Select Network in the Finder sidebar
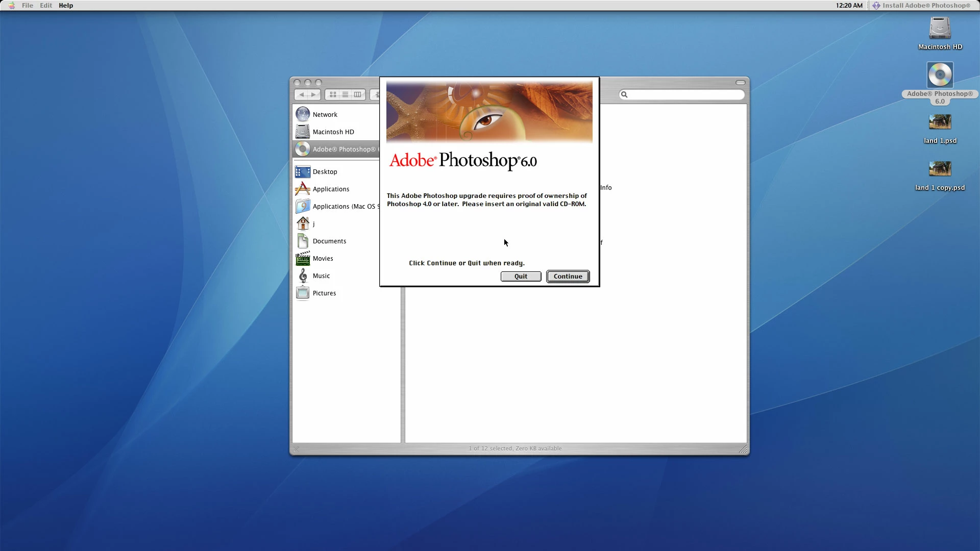Viewport: 980px width, 551px height. pyautogui.click(x=325, y=115)
